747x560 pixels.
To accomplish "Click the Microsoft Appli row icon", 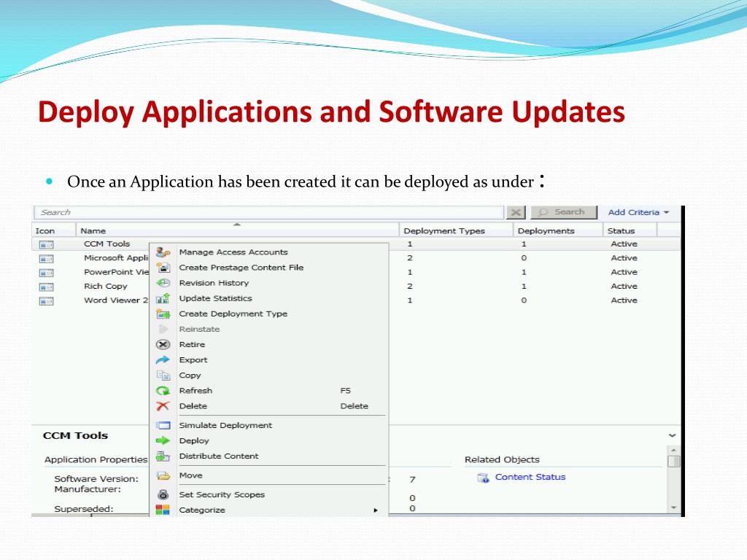I will tap(46, 259).
